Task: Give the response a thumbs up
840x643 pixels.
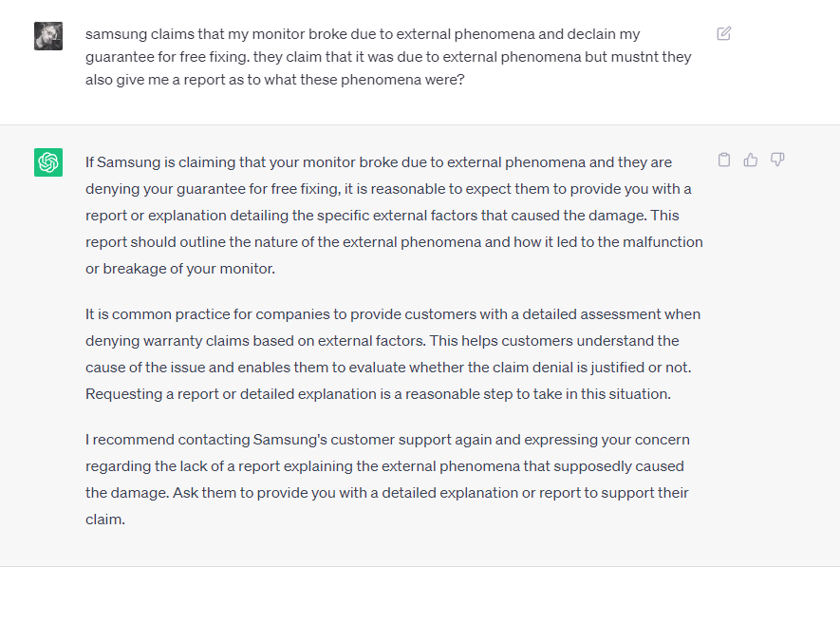Action: (751, 160)
